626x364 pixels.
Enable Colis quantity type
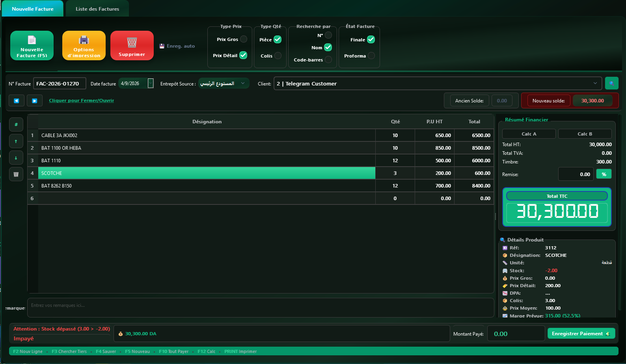tap(278, 56)
